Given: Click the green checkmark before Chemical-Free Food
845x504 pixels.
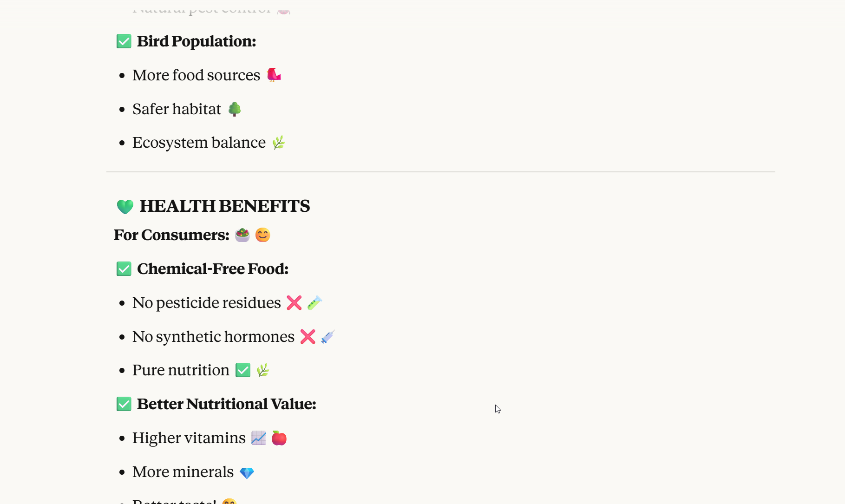Looking at the screenshot, I should [124, 269].
